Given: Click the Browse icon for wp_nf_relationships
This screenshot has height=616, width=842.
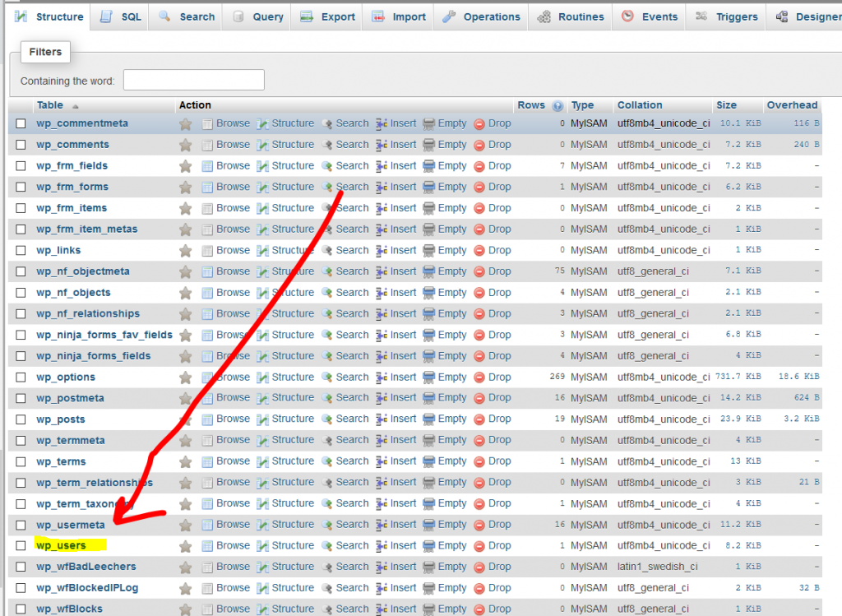Looking at the screenshot, I should point(207,314).
